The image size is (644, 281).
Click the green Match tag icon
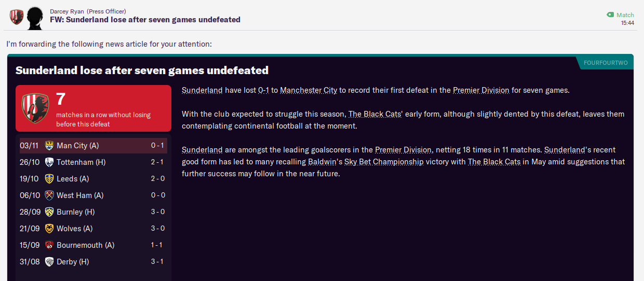tap(610, 15)
